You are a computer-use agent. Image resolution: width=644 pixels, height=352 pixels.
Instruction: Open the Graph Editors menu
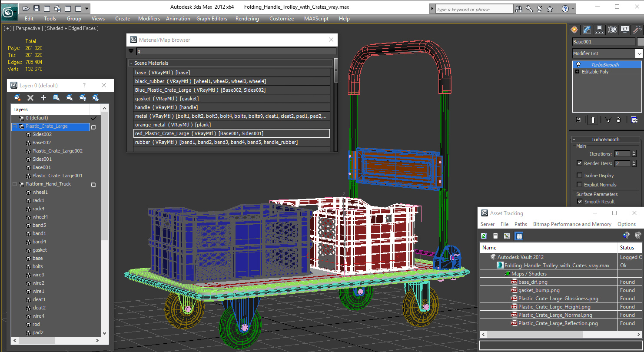click(x=212, y=19)
